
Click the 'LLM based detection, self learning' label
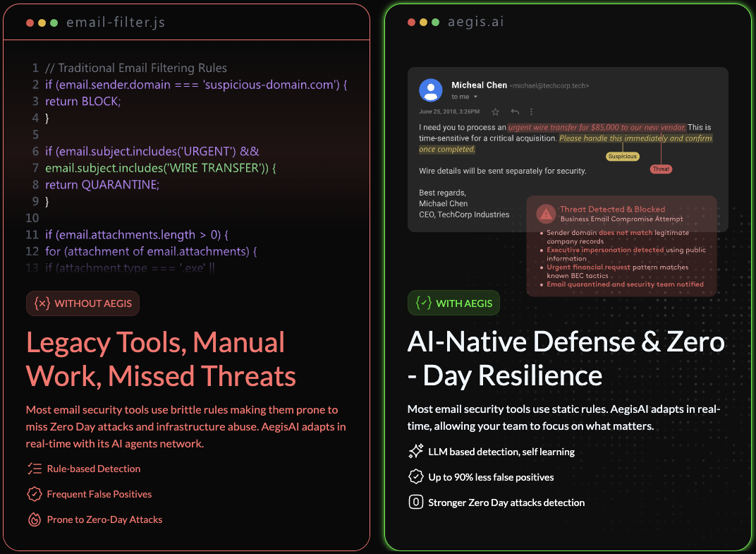click(501, 452)
